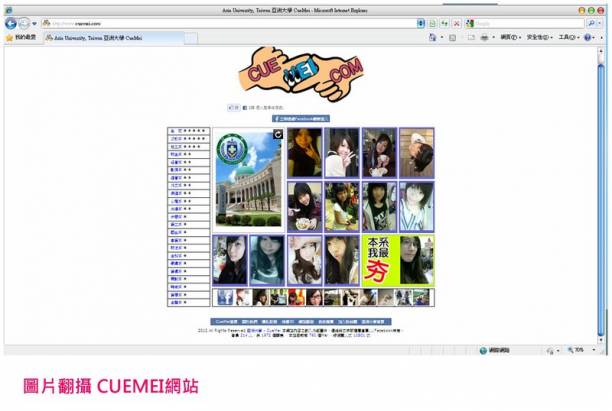The width and height of the screenshot is (612, 411).
Task: Click the vertical scrollbar thumb
Action: (x=601, y=199)
